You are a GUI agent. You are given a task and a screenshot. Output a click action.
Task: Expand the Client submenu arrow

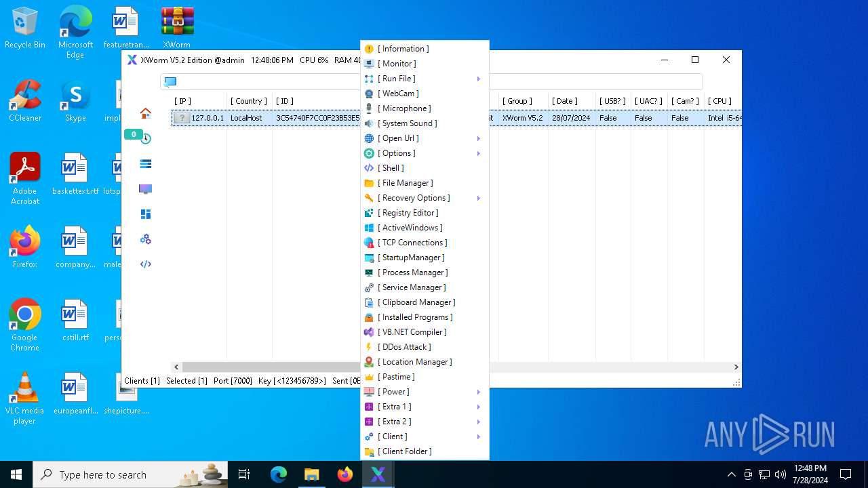479,436
